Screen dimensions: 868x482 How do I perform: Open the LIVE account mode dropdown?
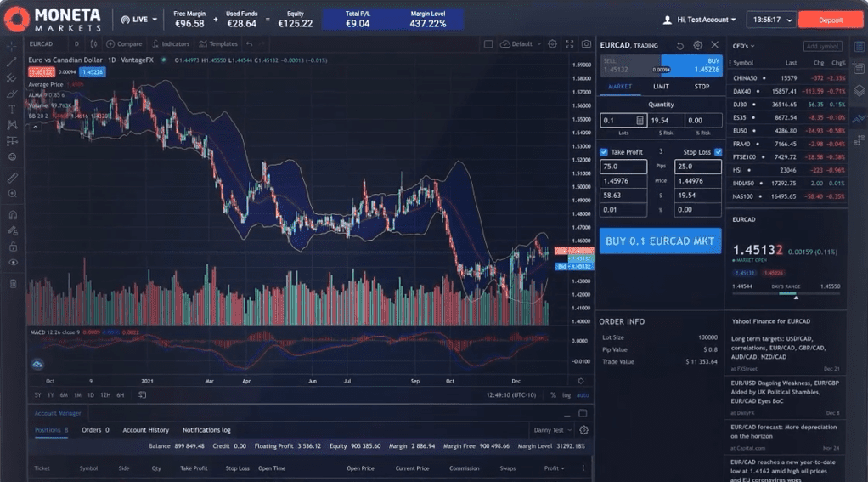point(139,20)
